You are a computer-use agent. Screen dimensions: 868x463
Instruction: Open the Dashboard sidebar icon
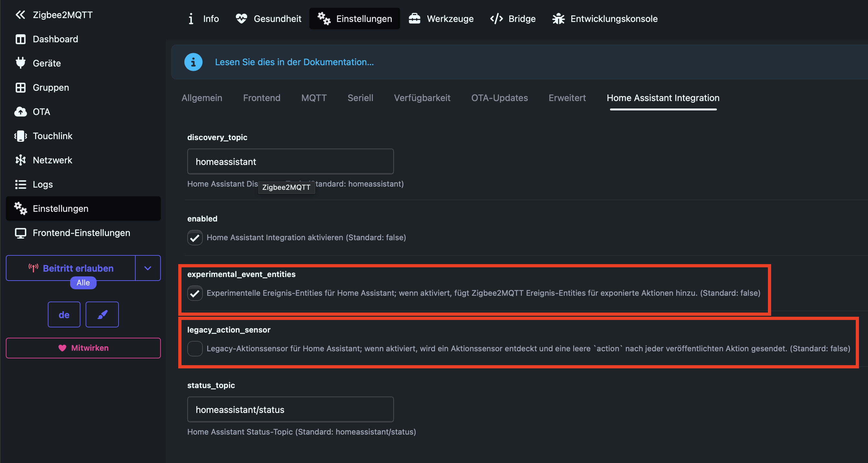[x=20, y=39]
